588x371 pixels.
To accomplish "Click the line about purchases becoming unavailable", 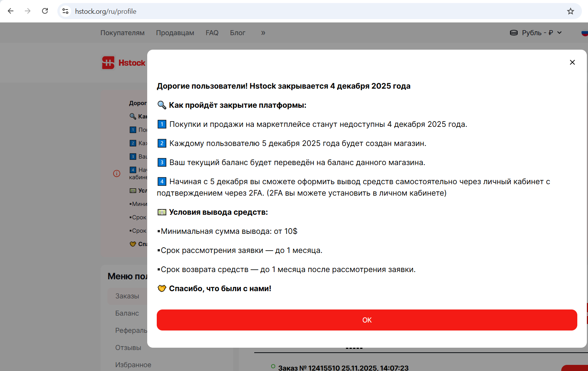I will (x=318, y=124).
